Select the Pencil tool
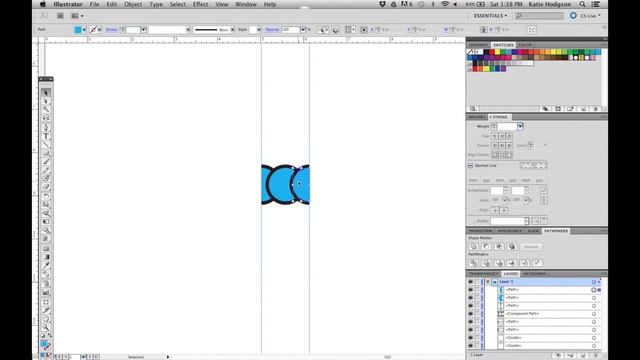 [46, 170]
